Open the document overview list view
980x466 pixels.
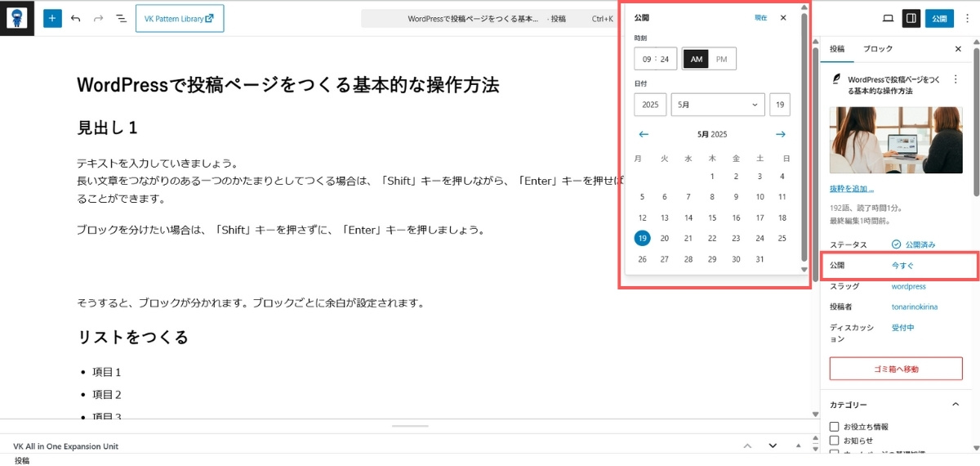pyautogui.click(x=121, y=18)
